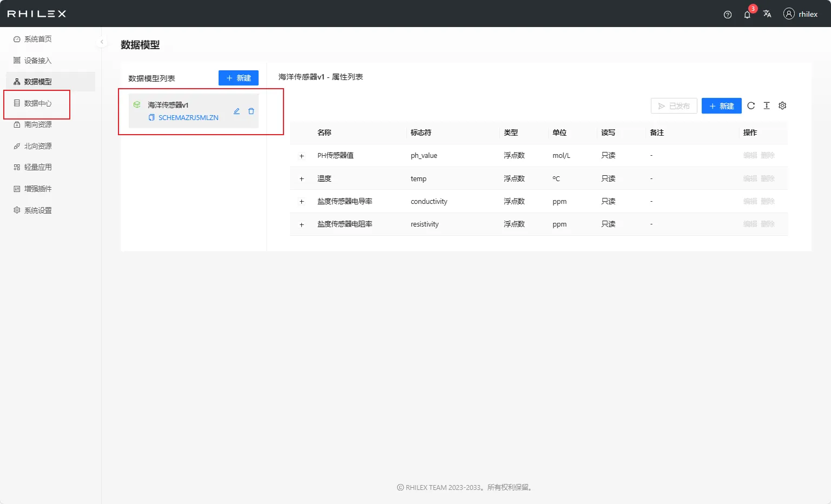This screenshot has height=504, width=831.
Task: Click 删除 in the 盐度传感器电导率 row
Action: [x=768, y=201]
